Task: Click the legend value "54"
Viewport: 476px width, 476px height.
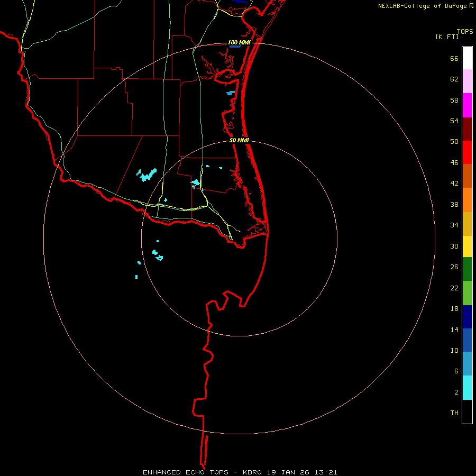Action: (454, 121)
